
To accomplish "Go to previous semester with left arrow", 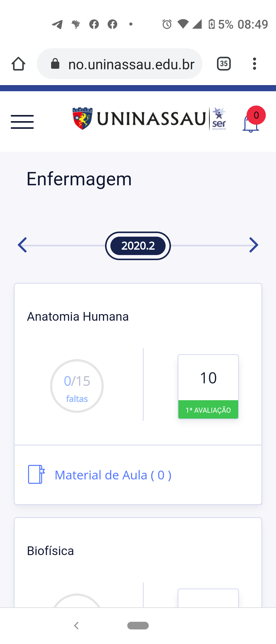I will pyautogui.click(x=22, y=245).
